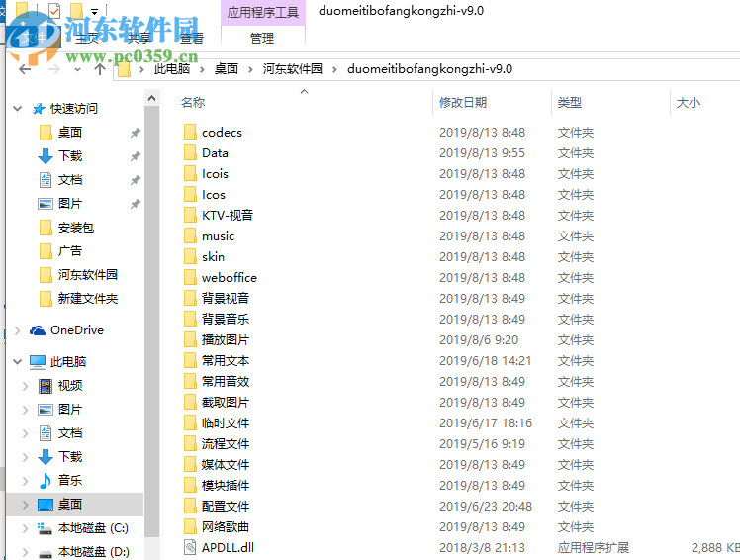This screenshot has height=560, width=740.
Task: Select the skin folder icon
Action: 190,256
